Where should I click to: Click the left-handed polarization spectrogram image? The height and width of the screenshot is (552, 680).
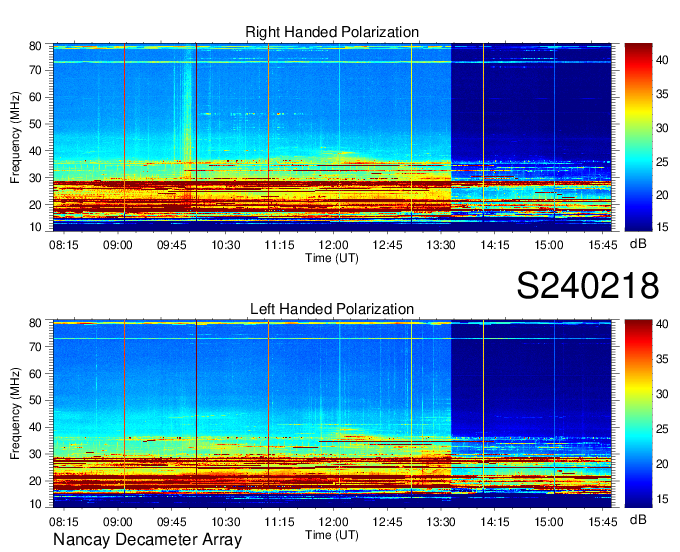coord(332,414)
